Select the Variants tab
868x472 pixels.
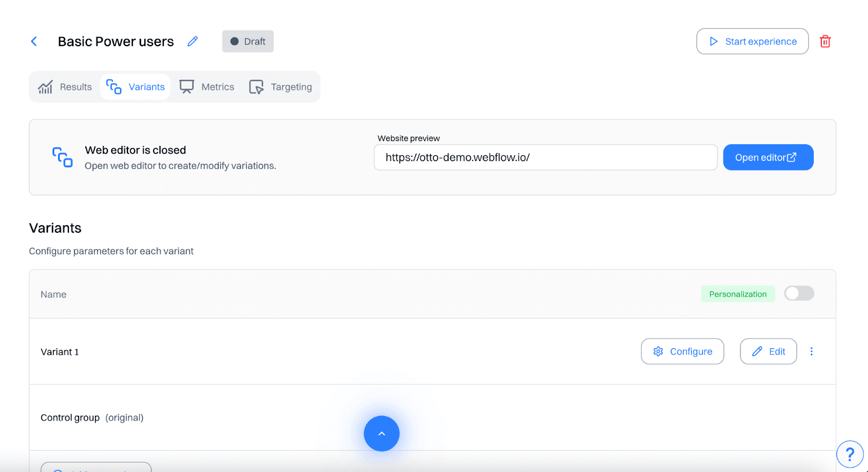(136, 87)
